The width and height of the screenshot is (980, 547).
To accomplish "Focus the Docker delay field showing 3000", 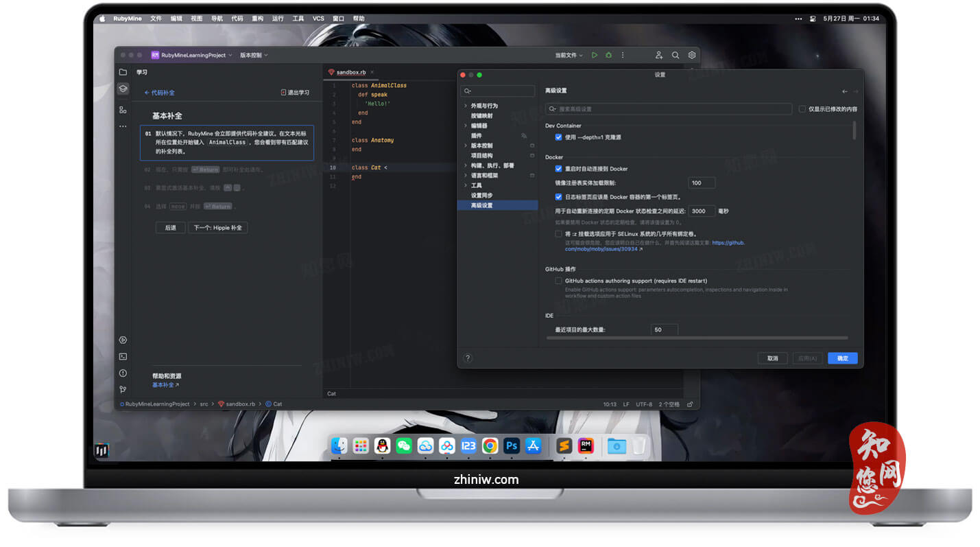I will pyautogui.click(x=702, y=211).
